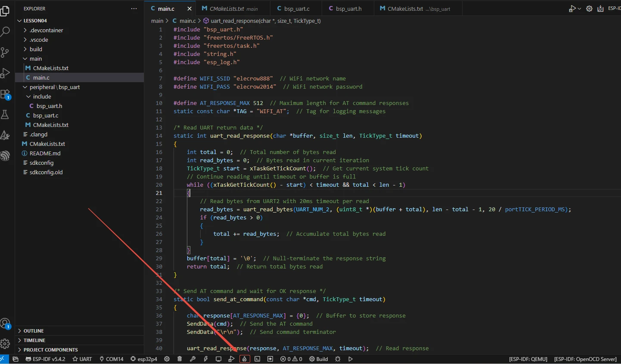Open the Espressif ESP-IDF sidebar icon

[x=5, y=156]
